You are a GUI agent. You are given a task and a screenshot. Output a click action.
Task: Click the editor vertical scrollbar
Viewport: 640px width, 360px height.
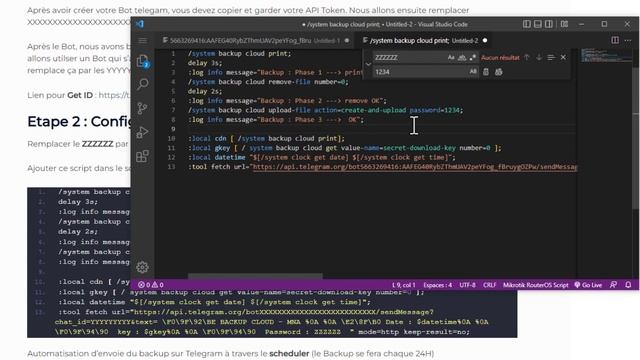(636, 139)
